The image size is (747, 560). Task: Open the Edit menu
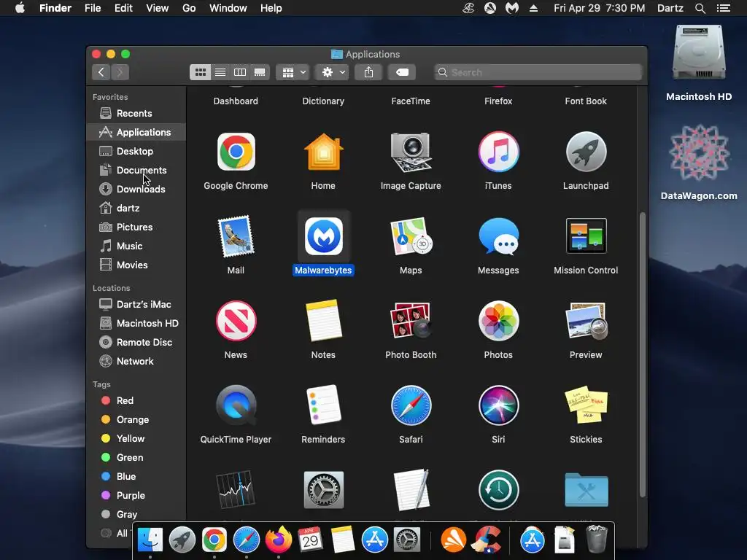[123, 8]
